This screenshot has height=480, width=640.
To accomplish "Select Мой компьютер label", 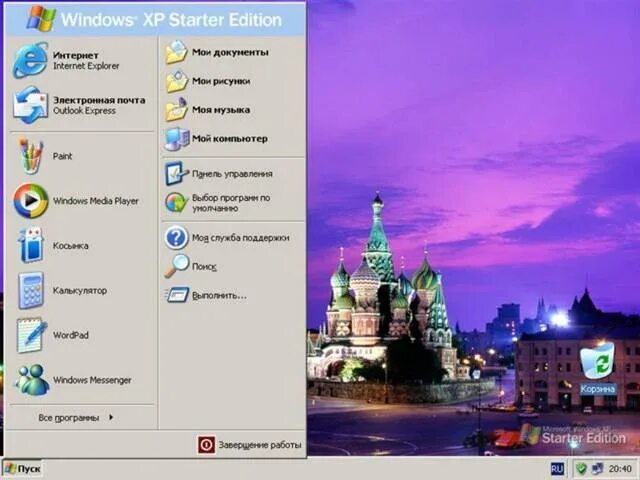I will pos(230,139).
